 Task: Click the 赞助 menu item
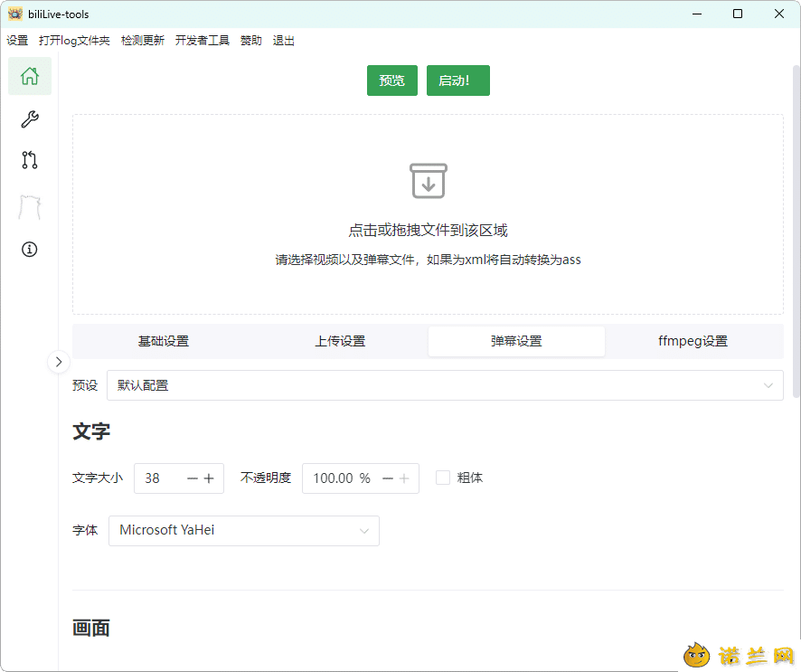pos(251,41)
